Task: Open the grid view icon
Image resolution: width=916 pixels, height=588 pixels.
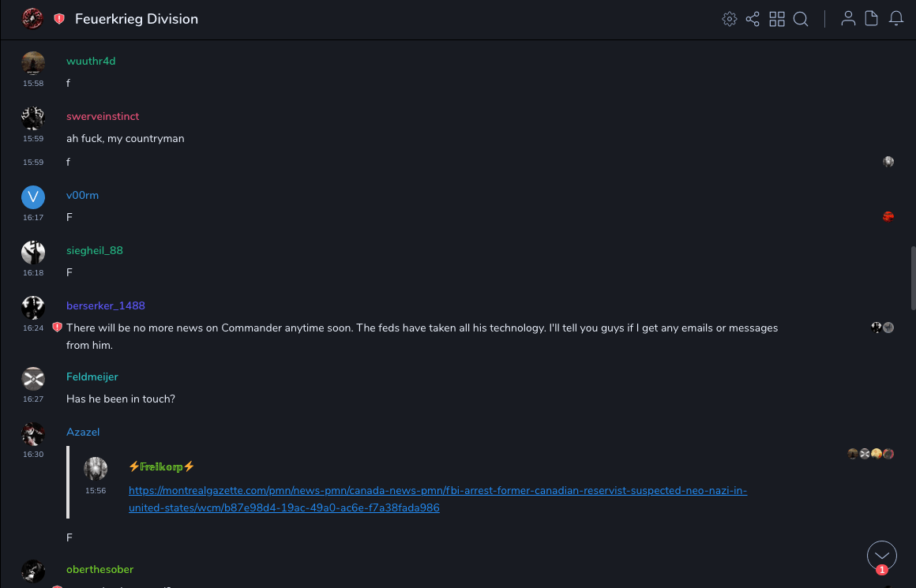Action: click(777, 19)
